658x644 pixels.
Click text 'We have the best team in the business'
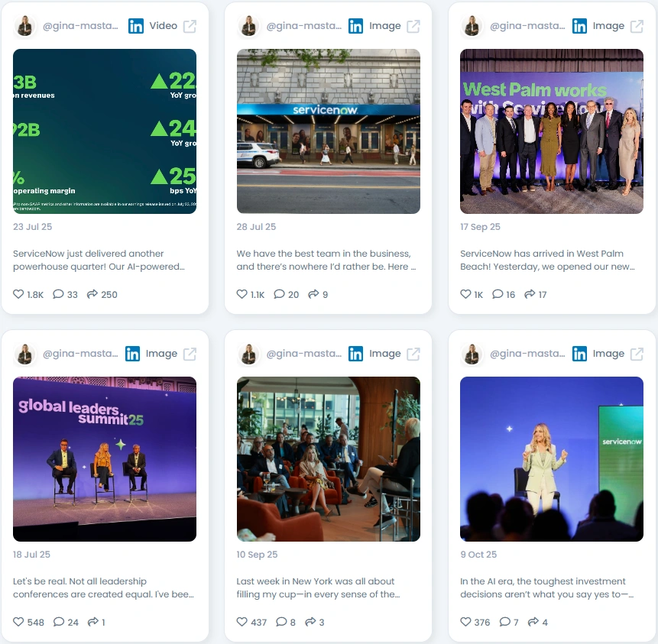tap(323, 254)
